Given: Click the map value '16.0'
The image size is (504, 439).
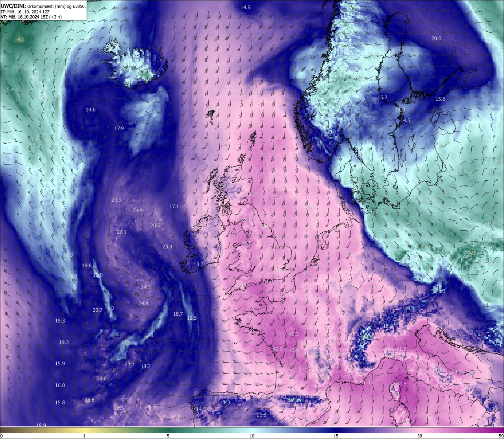Looking at the screenshot, I should (60, 385).
